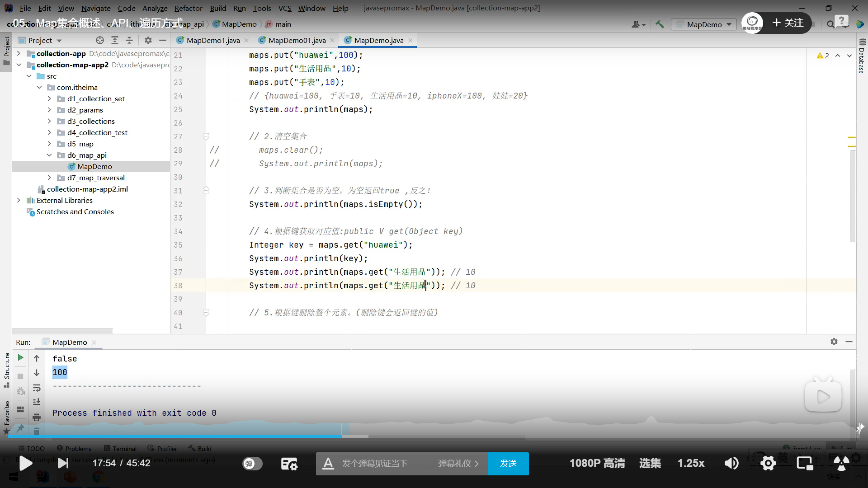Open Project panel settings gear
Screen dimensions: 868x488
tap(148, 40)
